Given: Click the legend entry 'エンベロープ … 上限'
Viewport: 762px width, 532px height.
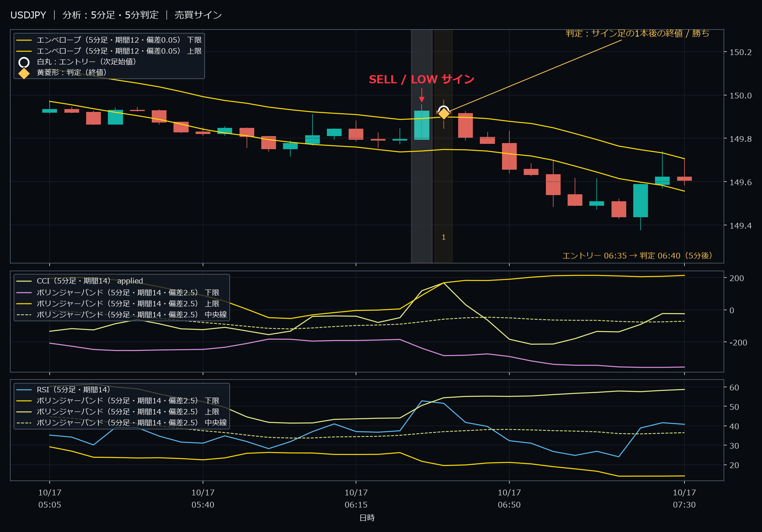Looking at the screenshot, I should tap(109, 51).
